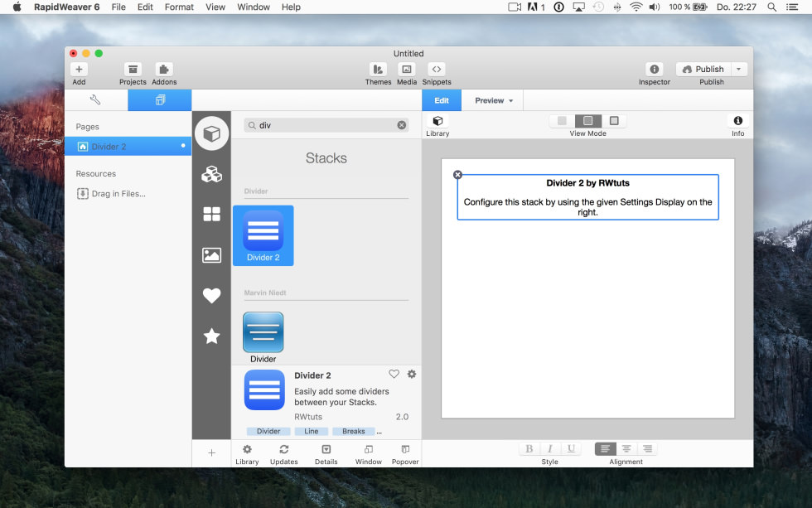Open the Projects window
812x508 pixels.
coord(133,70)
